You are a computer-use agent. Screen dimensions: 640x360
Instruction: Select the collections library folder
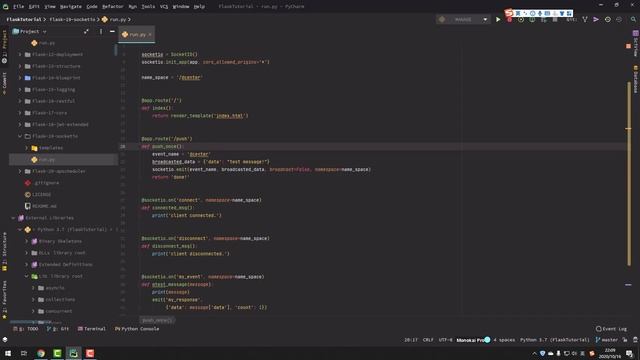[56, 300]
